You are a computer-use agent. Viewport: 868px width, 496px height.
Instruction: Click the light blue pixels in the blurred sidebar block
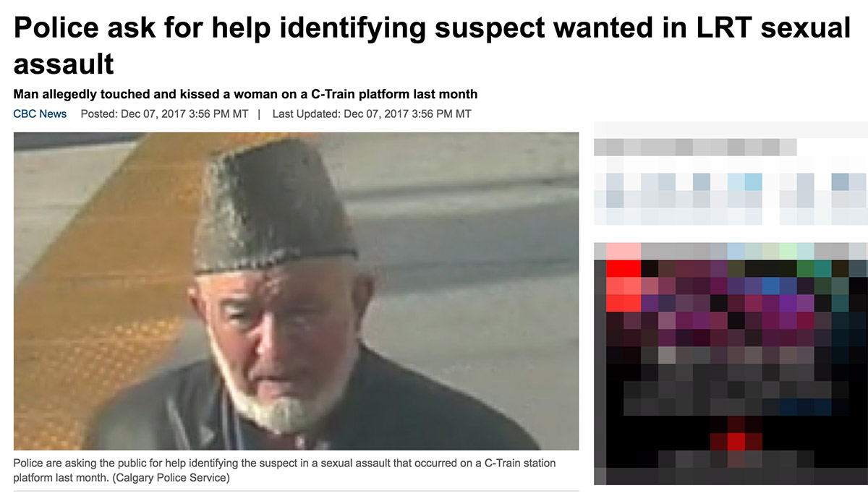[x=745, y=181]
